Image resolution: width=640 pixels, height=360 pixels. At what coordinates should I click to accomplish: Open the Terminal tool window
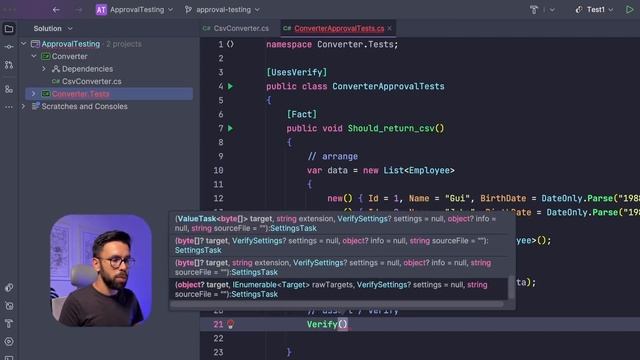click(9, 357)
